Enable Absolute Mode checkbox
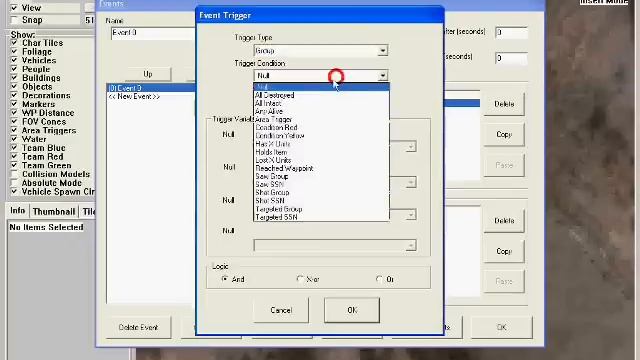640x360 pixels. [14, 183]
